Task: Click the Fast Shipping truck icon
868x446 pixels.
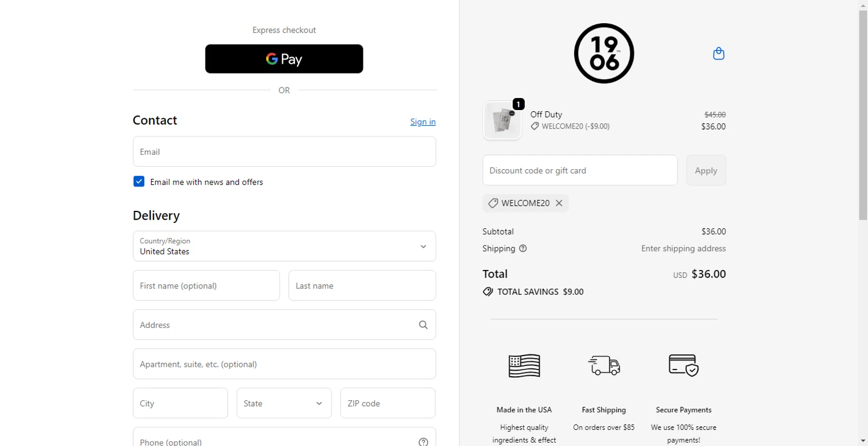Action: pyautogui.click(x=604, y=366)
